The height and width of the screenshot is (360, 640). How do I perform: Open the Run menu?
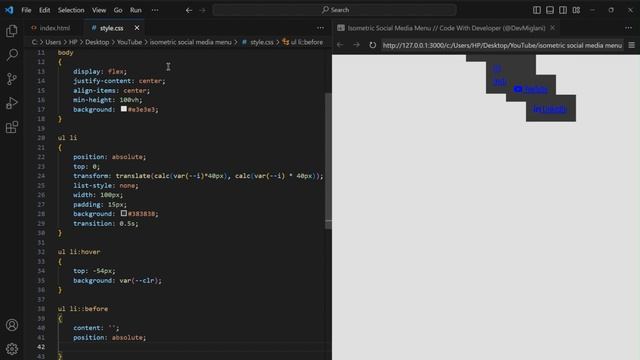136,10
